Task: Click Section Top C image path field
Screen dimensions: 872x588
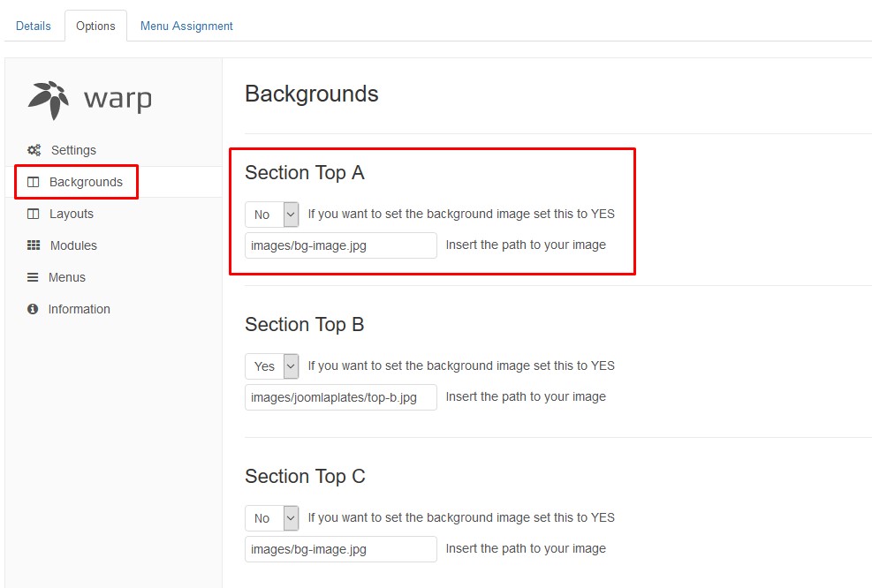Action: (x=340, y=549)
